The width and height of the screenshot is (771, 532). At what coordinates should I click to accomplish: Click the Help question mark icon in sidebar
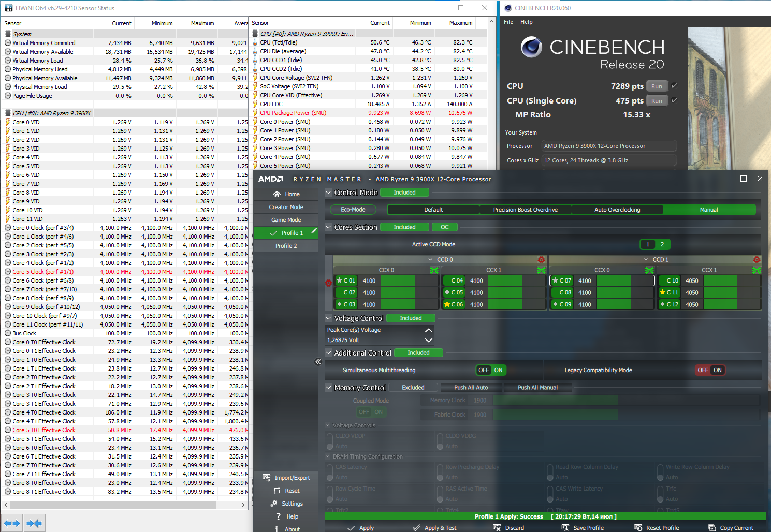(x=279, y=516)
